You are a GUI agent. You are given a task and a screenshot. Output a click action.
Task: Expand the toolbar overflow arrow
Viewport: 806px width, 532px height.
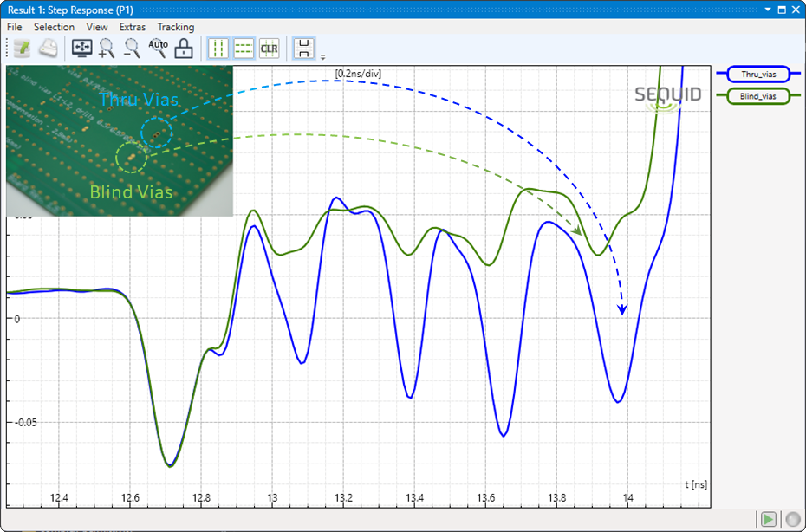322,56
